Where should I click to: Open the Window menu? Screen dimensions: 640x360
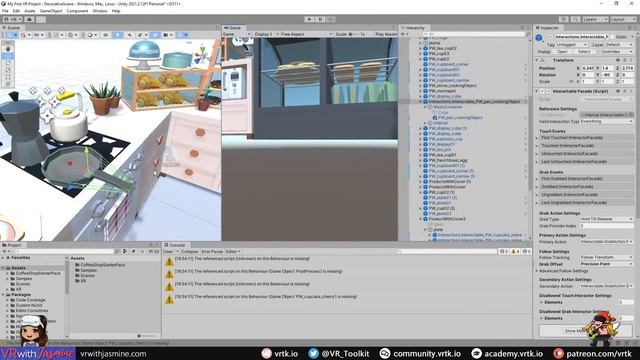point(100,11)
